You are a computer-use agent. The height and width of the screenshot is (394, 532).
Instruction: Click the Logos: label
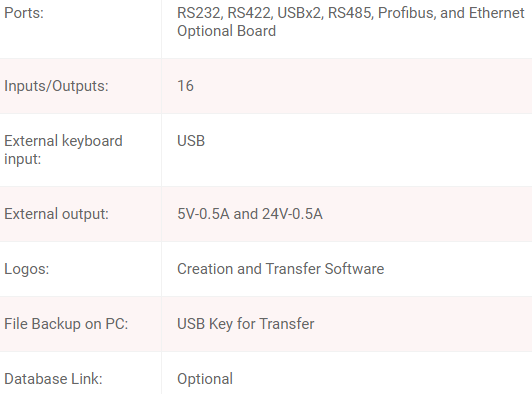(x=26, y=269)
